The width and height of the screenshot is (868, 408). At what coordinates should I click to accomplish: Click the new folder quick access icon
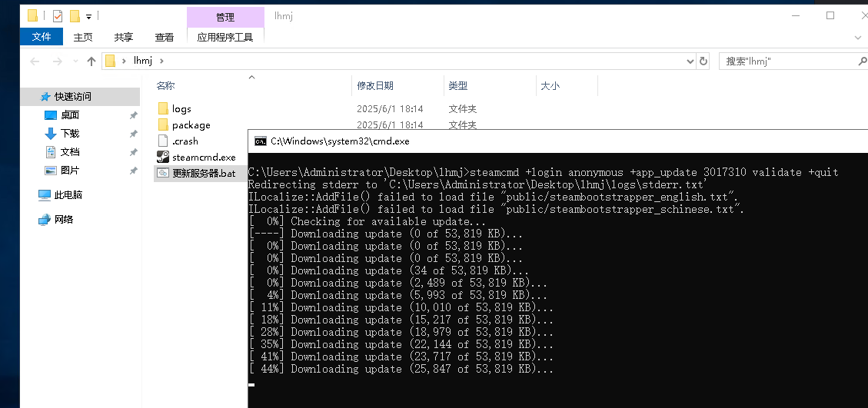pyautogui.click(x=75, y=15)
